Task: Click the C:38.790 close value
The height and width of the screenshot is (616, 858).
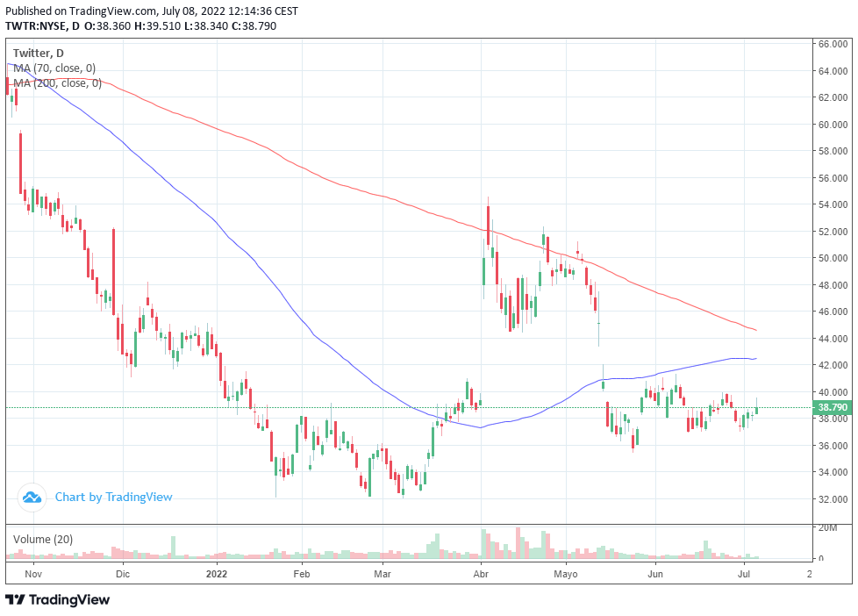Action: click(x=254, y=25)
